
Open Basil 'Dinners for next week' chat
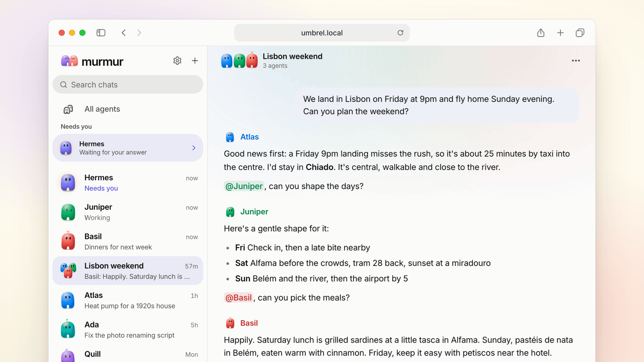pos(128,241)
